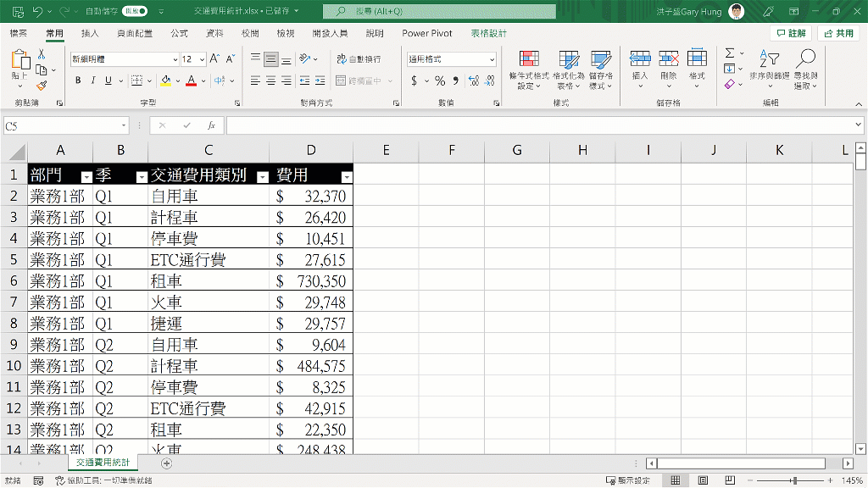The image size is (868, 488).
Task: Collapse the ribbon with the chevron
Action: point(858,104)
